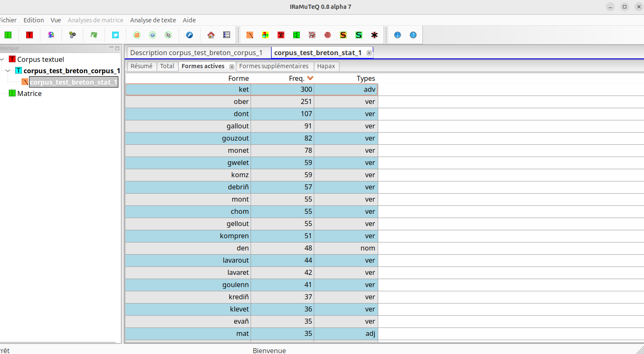Screen dimensions: 644x354
Task: Collapse the corpus_test_breton_corpus_1 tree node
Action: pyautogui.click(x=8, y=71)
